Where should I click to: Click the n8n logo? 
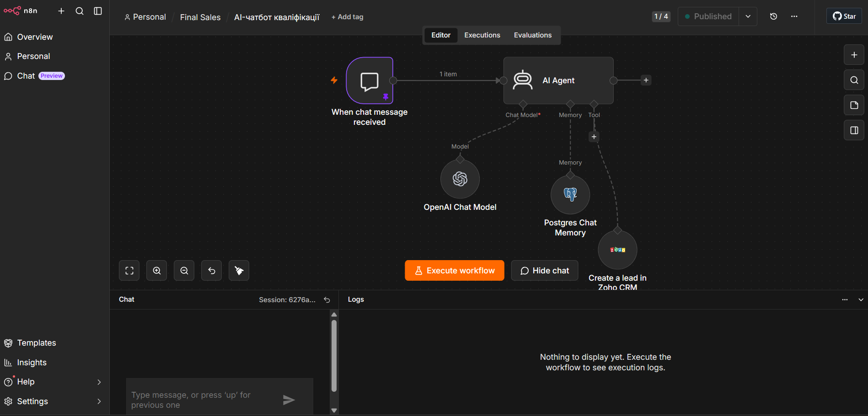[x=21, y=11]
